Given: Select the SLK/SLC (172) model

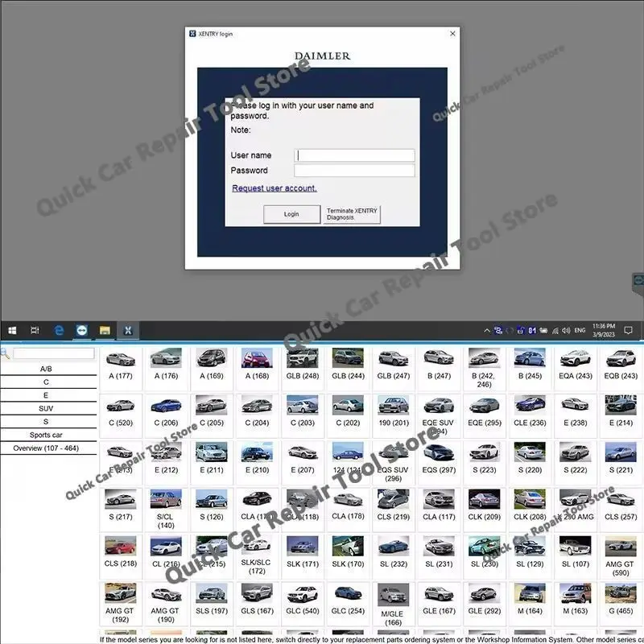Looking at the screenshot, I should [x=257, y=555].
